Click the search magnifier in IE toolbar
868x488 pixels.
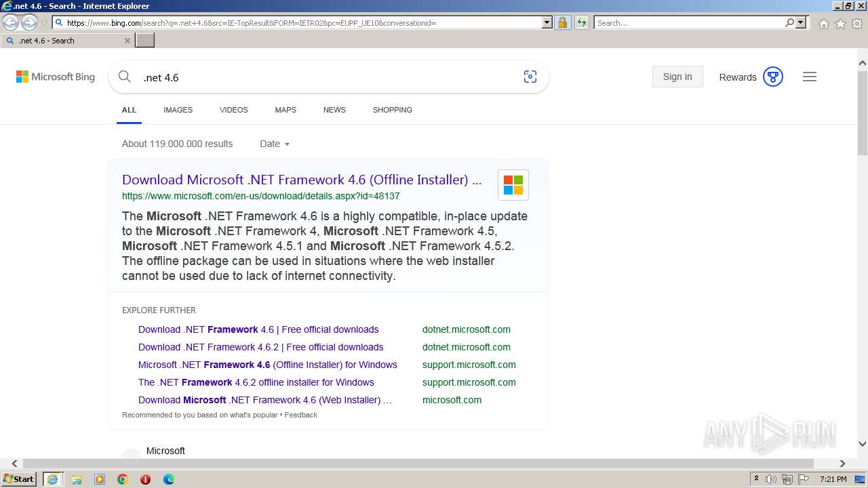[x=789, y=23]
